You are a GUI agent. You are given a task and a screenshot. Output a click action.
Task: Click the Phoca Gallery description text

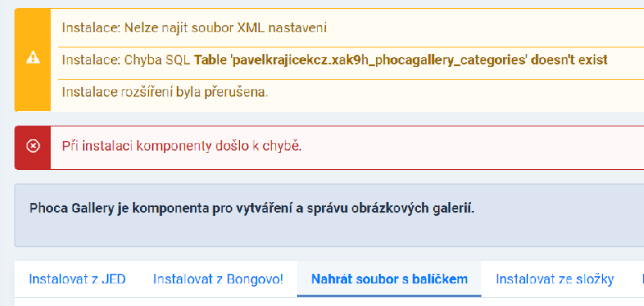pos(252,209)
